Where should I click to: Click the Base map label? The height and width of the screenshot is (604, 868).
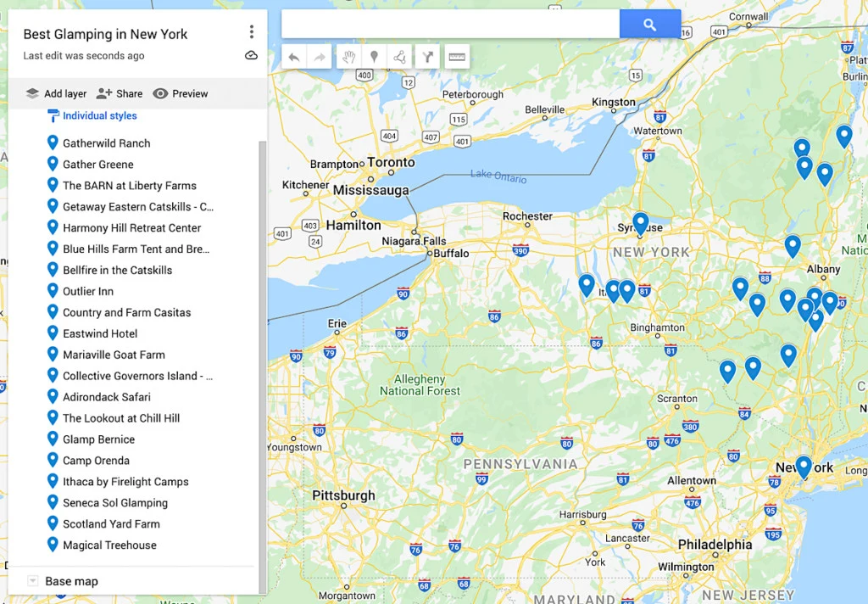pos(71,581)
